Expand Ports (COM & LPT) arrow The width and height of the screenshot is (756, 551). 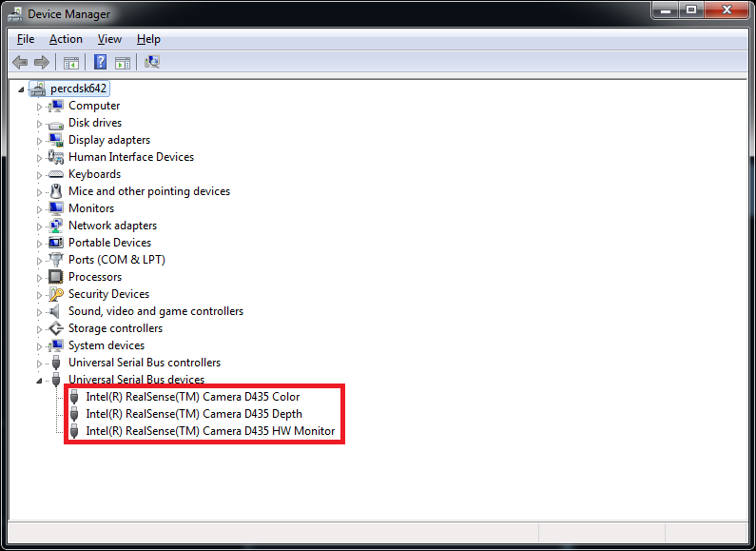[x=40, y=261]
